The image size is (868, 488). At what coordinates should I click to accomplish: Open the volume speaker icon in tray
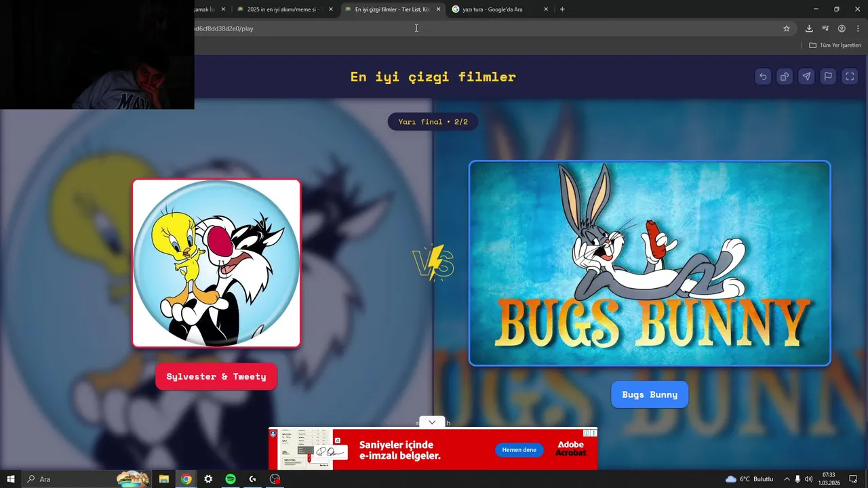click(x=808, y=479)
